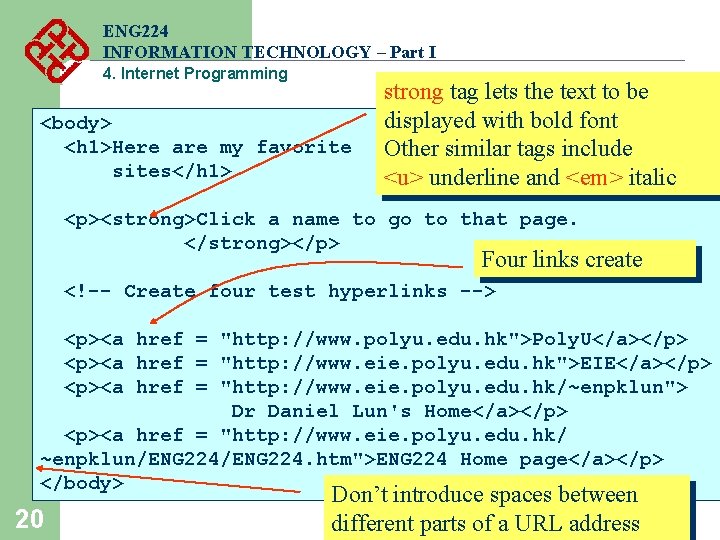The image size is (720, 540).
Task: Click 'Other similar tags include' callout line
Action: [x=508, y=149]
